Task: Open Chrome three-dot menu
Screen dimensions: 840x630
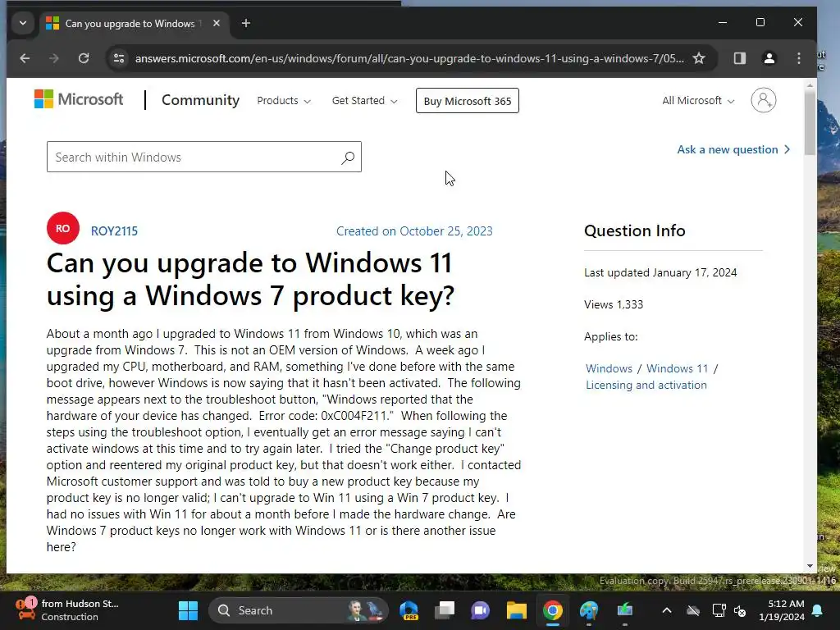Action: point(799,58)
